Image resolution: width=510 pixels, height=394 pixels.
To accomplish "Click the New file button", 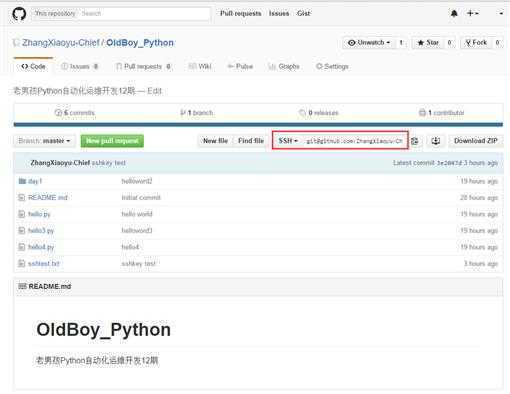I will point(215,141).
